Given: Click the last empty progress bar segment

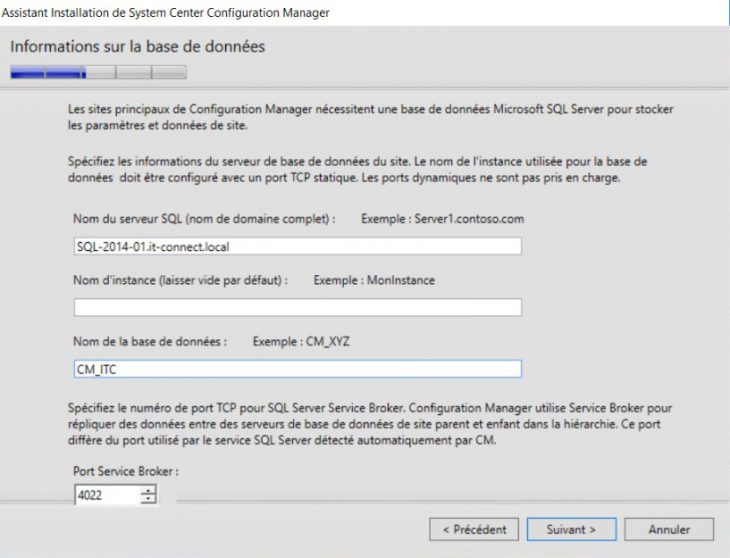Looking at the screenshot, I should click(x=169, y=72).
